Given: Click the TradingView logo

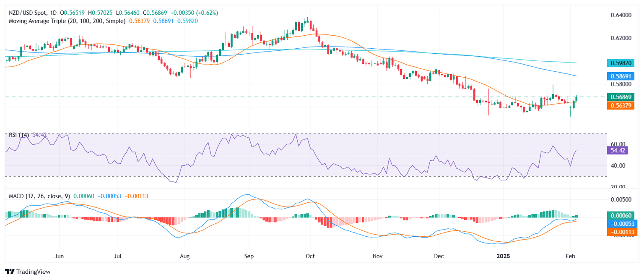Looking at the screenshot, I should tap(28, 272).
